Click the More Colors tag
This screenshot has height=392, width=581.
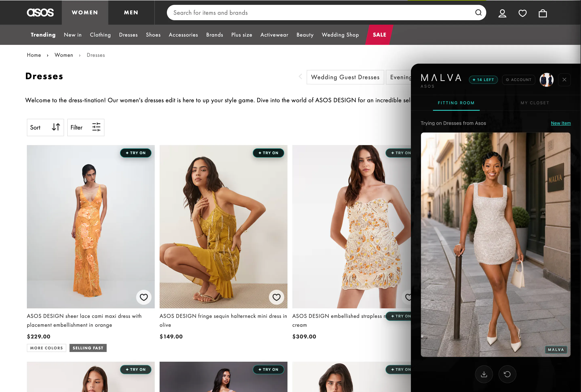tap(46, 348)
